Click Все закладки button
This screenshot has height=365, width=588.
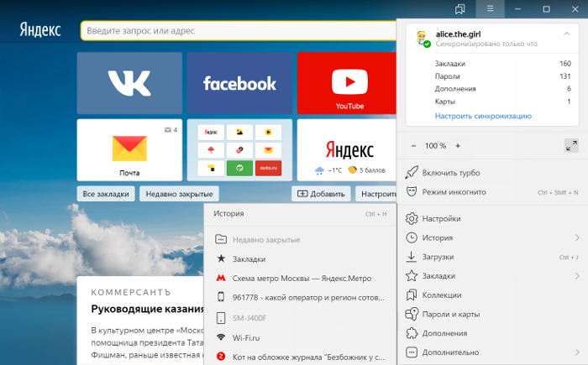point(106,194)
